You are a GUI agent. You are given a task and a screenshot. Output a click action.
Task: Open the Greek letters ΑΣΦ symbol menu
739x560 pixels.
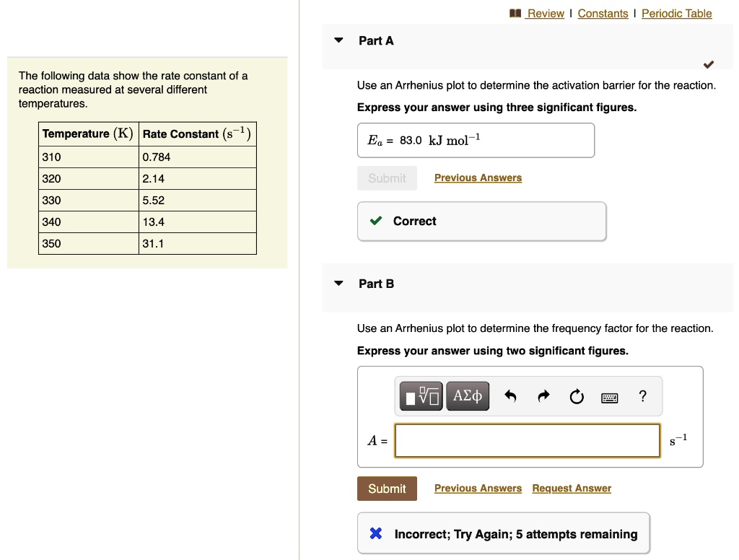point(468,395)
